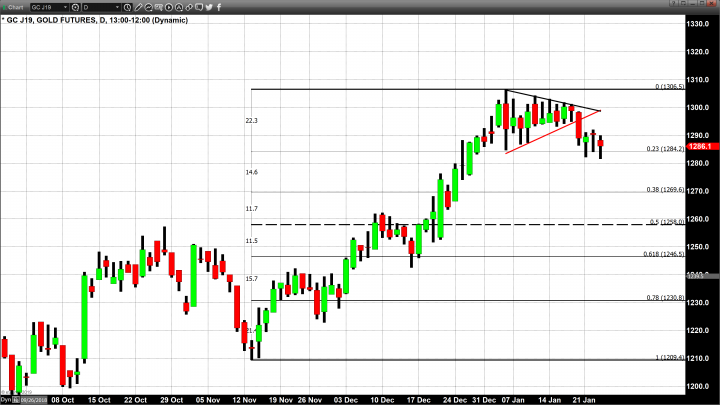Image resolution: width=720 pixels, height=405 pixels.
Task: Click the play replay icon
Action: pos(169,7)
